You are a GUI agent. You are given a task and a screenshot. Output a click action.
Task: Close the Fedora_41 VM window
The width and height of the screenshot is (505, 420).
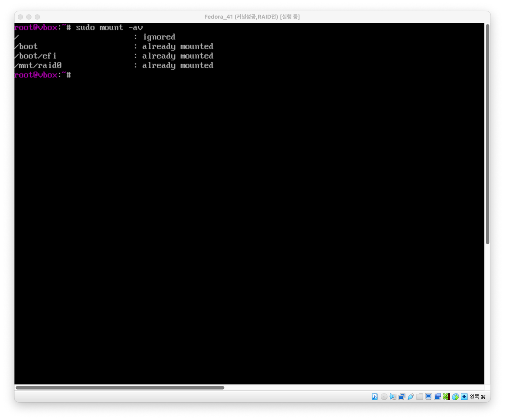point(20,17)
